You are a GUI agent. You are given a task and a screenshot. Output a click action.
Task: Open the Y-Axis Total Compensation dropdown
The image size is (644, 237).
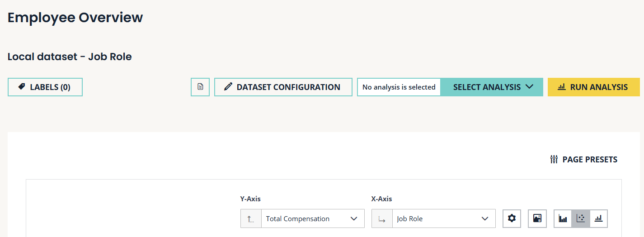point(313,219)
